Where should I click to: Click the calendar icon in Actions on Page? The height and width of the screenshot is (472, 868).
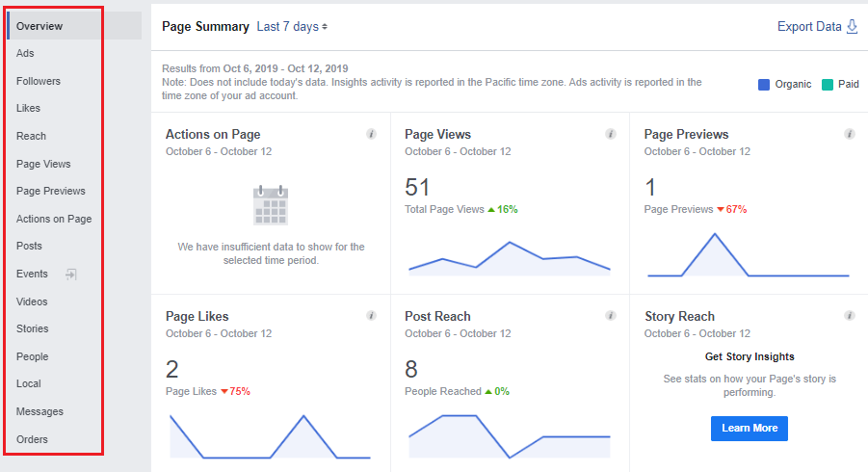coord(270,205)
